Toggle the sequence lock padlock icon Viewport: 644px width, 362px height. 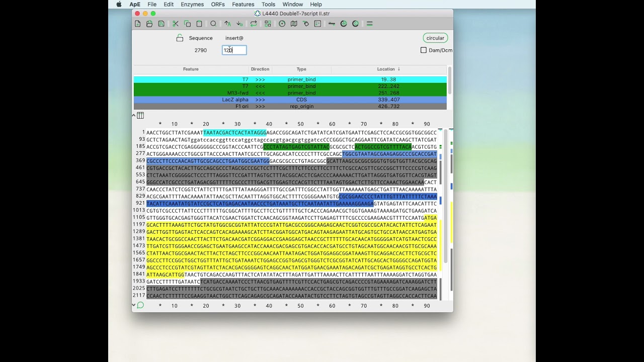(x=180, y=38)
